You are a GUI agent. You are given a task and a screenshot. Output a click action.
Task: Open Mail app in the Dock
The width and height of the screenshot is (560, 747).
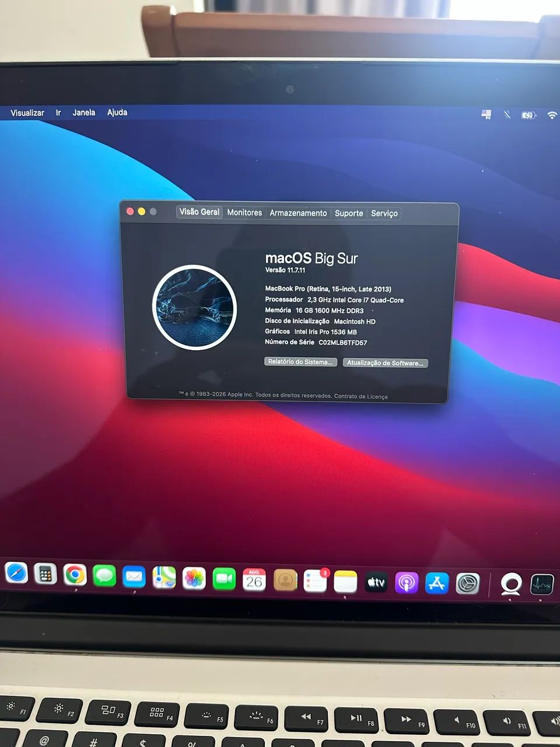pyautogui.click(x=134, y=577)
